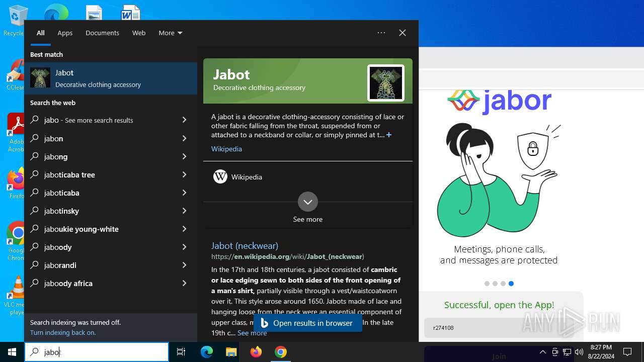Screen dimensions: 644x362
Task: Expand the 'jabong' suggestion arrow
Action: tap(184, 156)
